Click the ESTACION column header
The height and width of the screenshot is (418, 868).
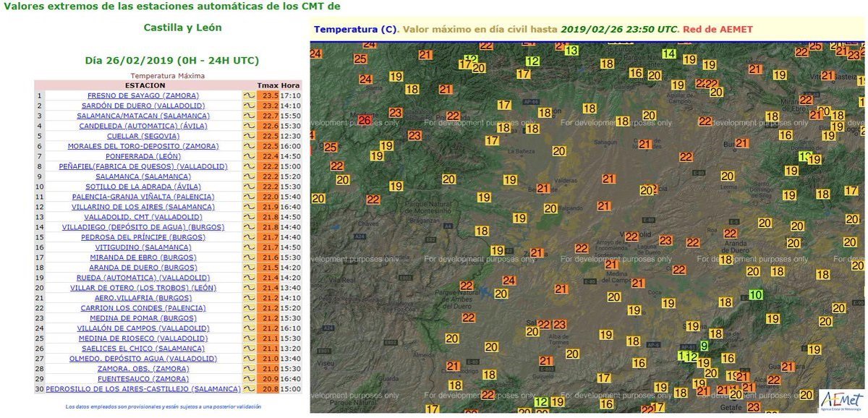144,85
